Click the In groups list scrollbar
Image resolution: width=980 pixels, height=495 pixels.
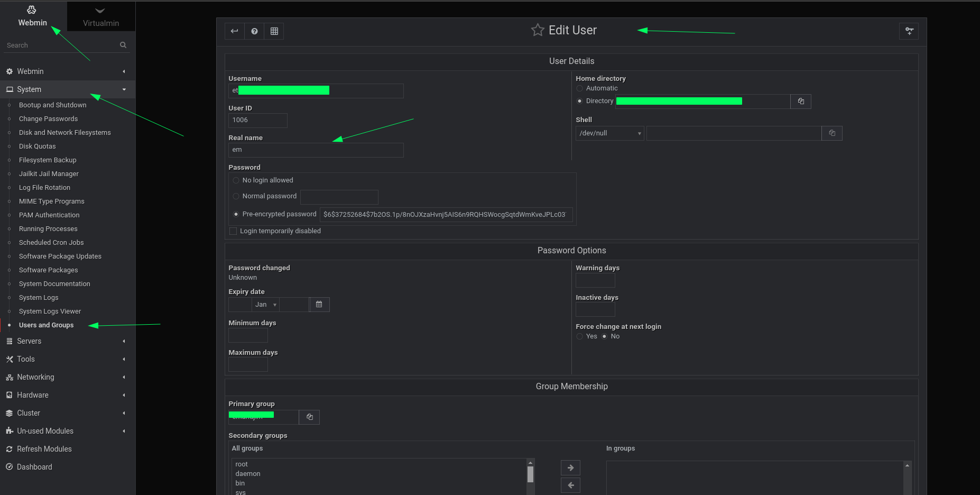tap(907, 478)
